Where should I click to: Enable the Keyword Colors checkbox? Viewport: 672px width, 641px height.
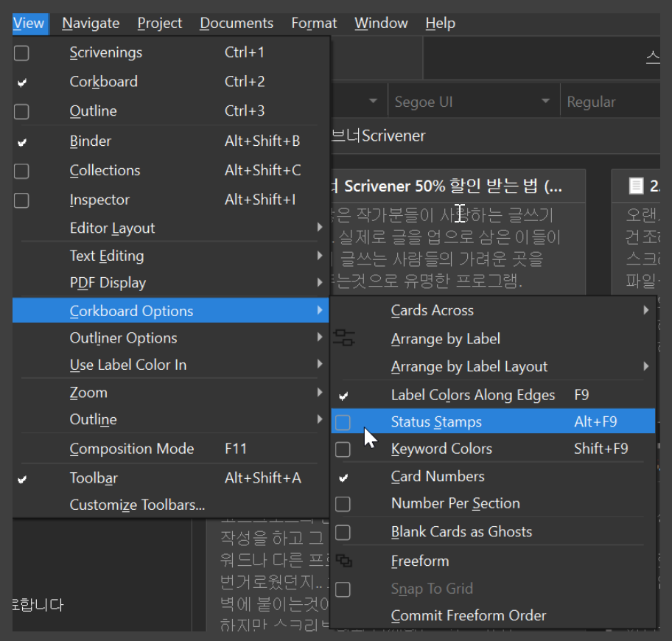coord(343,449)
